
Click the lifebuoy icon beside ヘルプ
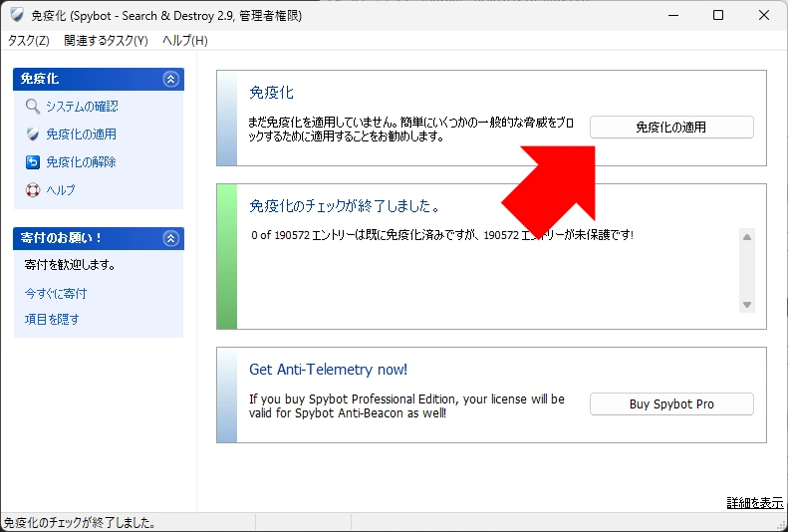click(x=33, y=190)
